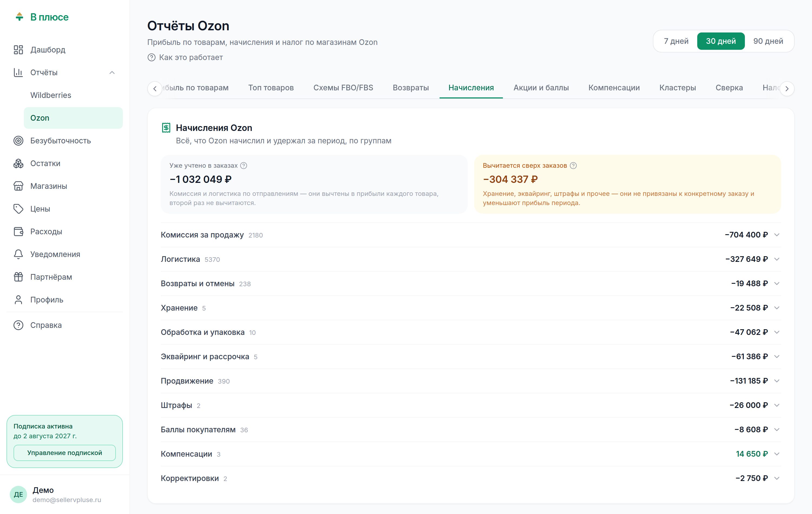Click the В плюсе logo icon
The width and height of the screenshot is (812, 514).
[19, 17]
